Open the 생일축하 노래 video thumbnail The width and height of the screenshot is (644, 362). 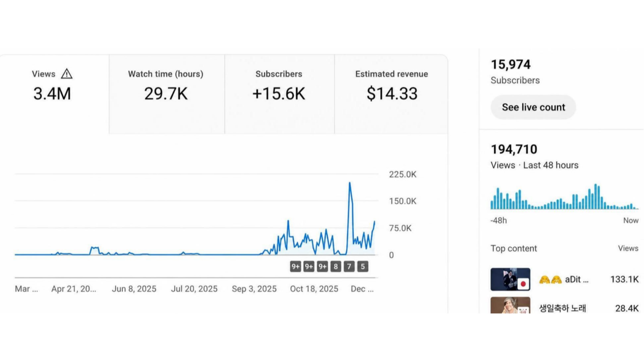pos(510,306)
